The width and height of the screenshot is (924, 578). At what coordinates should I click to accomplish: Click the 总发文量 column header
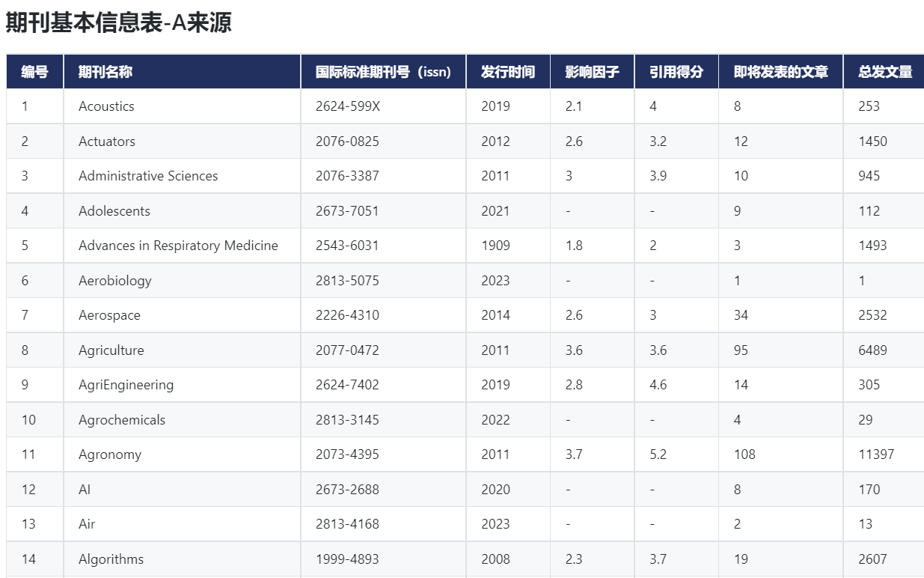pyautogui.click(x=885, y=72)
